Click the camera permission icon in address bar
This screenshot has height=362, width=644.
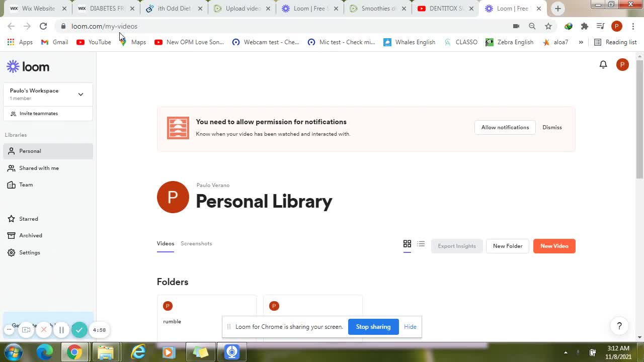click(x=516, y=26)
